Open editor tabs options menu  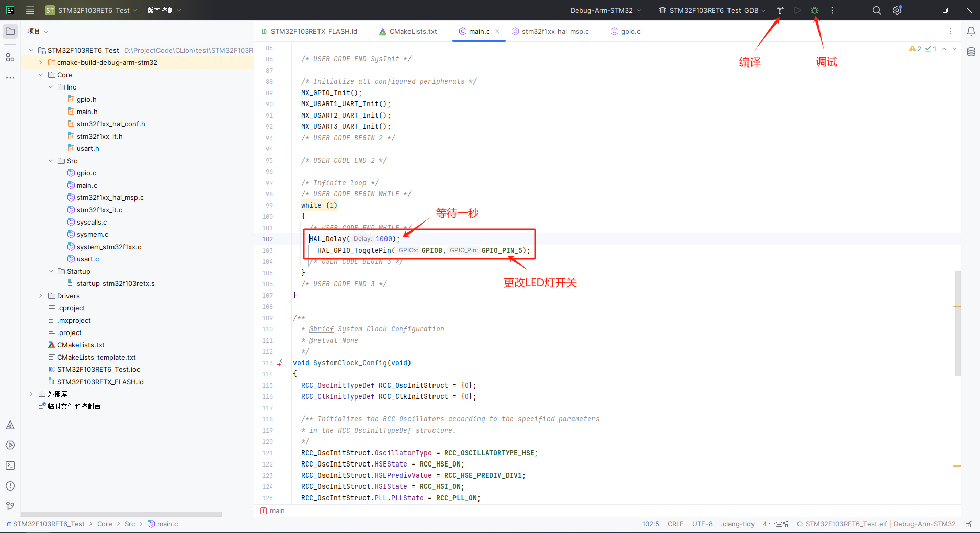click(951, 31)
